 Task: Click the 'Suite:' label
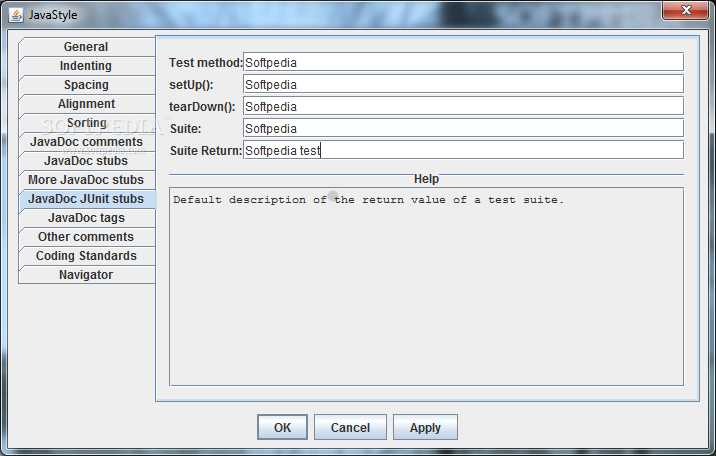185,129
